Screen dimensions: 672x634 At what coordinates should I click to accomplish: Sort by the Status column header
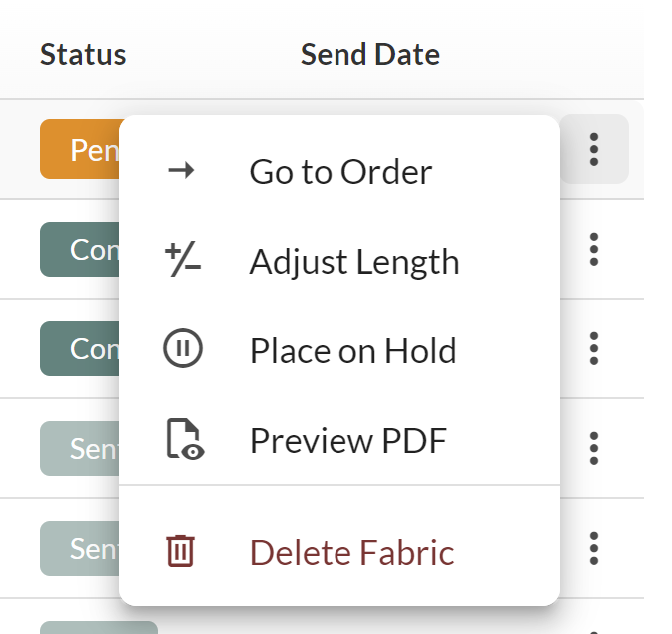pos(83,55)
